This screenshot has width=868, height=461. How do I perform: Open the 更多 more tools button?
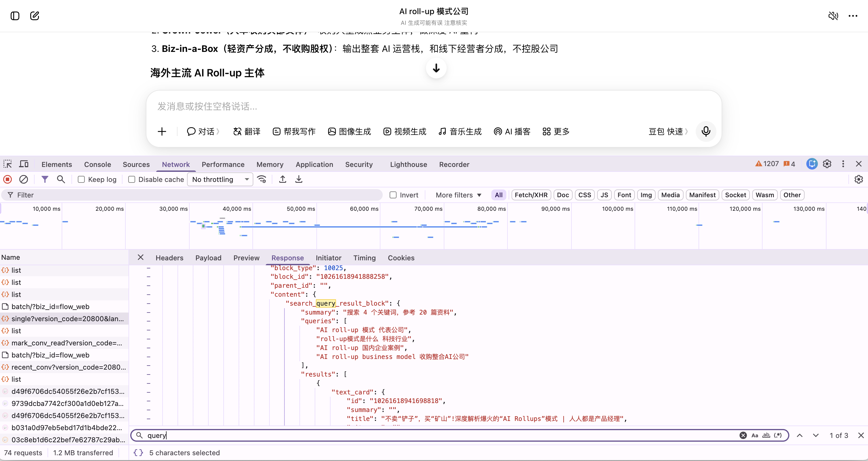tap(556, 131)
